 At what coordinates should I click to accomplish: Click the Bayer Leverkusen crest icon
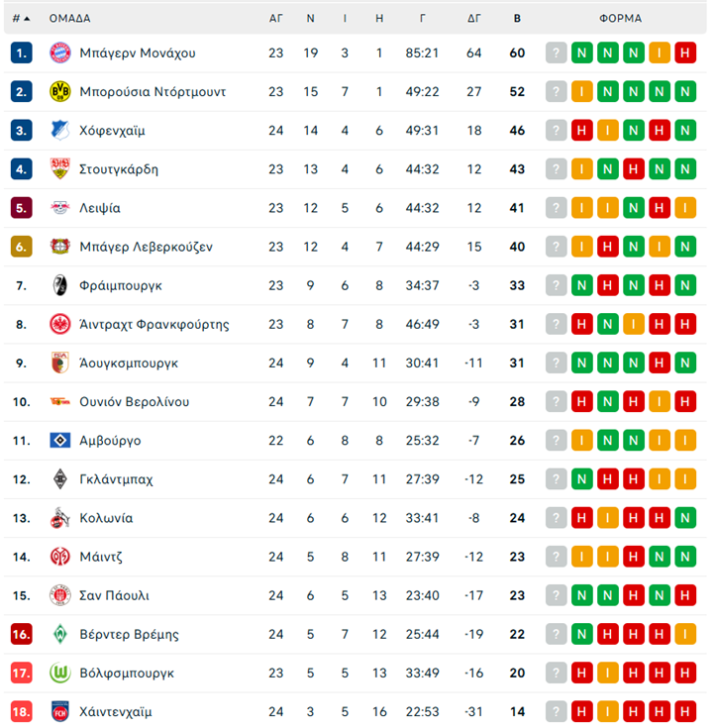point(60,247)
